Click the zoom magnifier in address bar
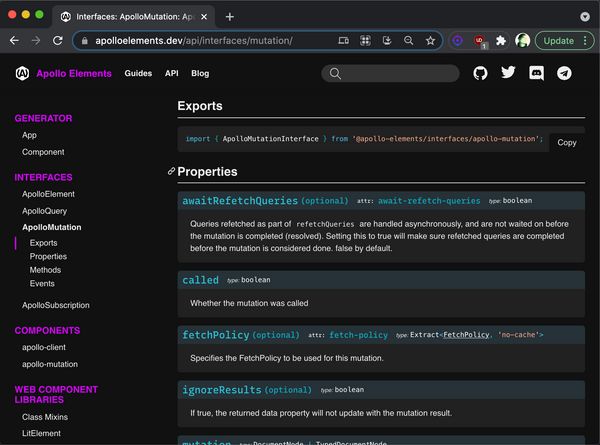600x445 pixels. pyautogui.click(x=408, y=41)
